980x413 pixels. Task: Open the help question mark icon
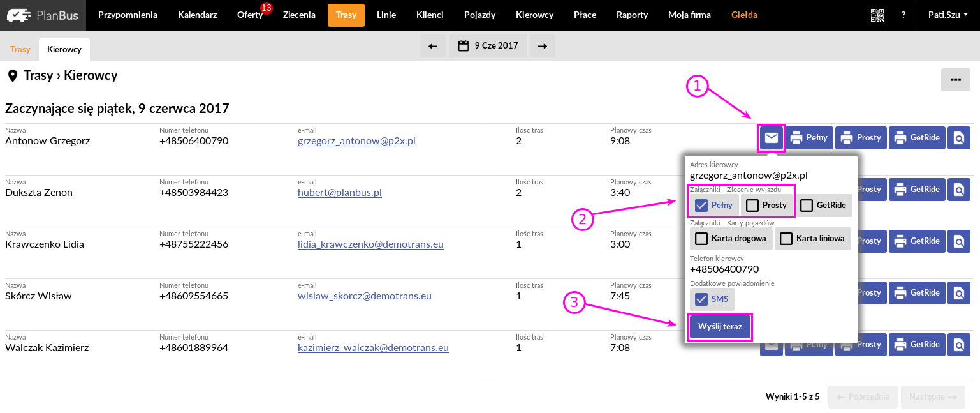(x=903, y=15)
